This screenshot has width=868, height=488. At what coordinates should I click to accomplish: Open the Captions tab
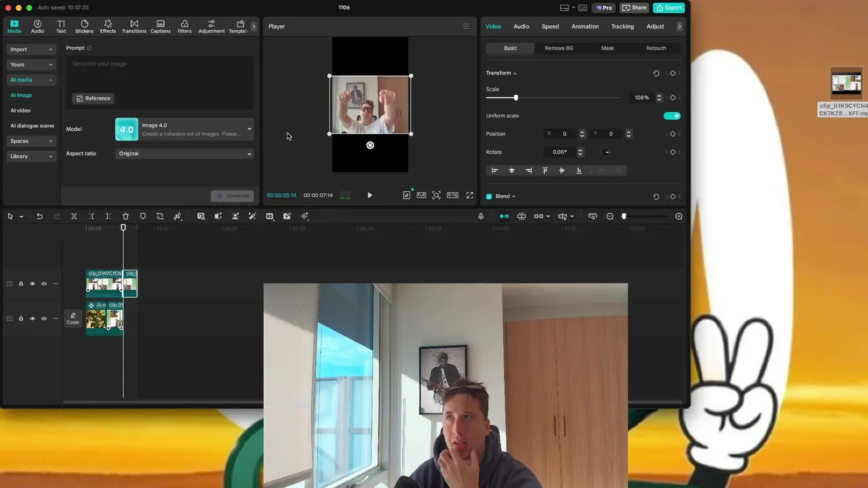(x=160, y=26)
